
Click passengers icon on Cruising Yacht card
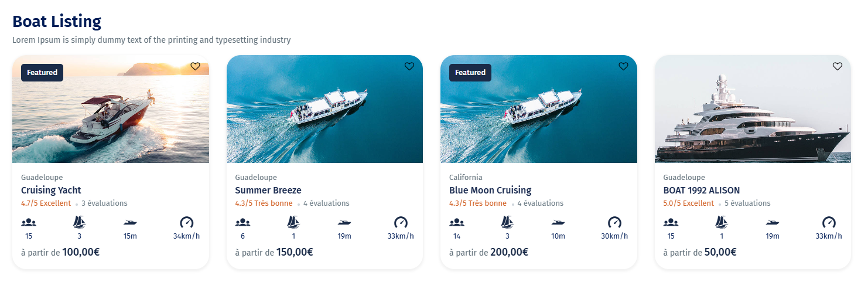[29, 222]
